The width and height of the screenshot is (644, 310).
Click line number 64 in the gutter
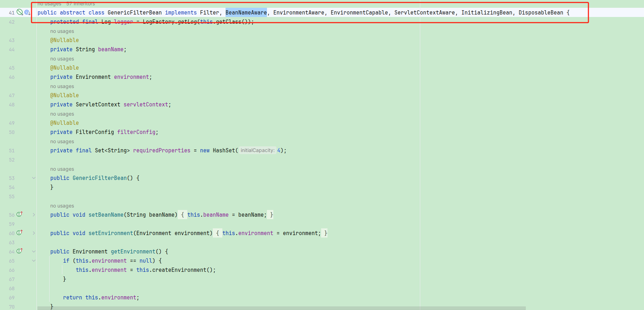12,252
